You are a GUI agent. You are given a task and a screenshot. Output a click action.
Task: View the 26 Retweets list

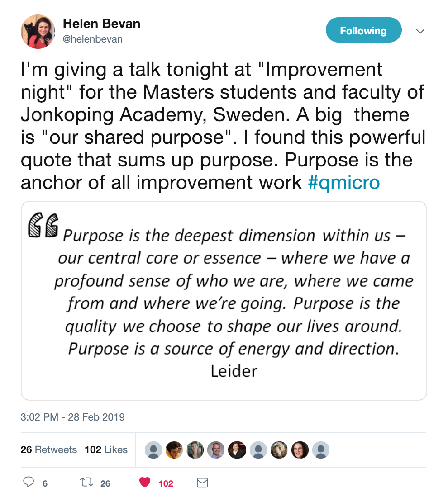click(49, 449)
